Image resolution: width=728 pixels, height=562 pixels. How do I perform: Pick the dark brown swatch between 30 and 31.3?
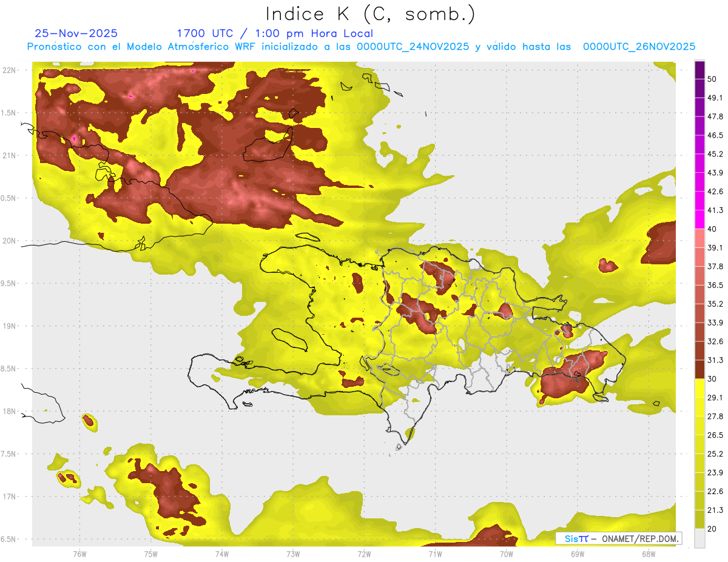699,369
